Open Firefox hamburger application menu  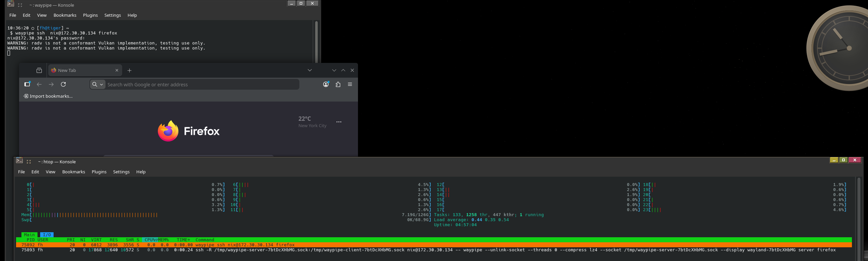pyautogui.click(x=350, y=85)
